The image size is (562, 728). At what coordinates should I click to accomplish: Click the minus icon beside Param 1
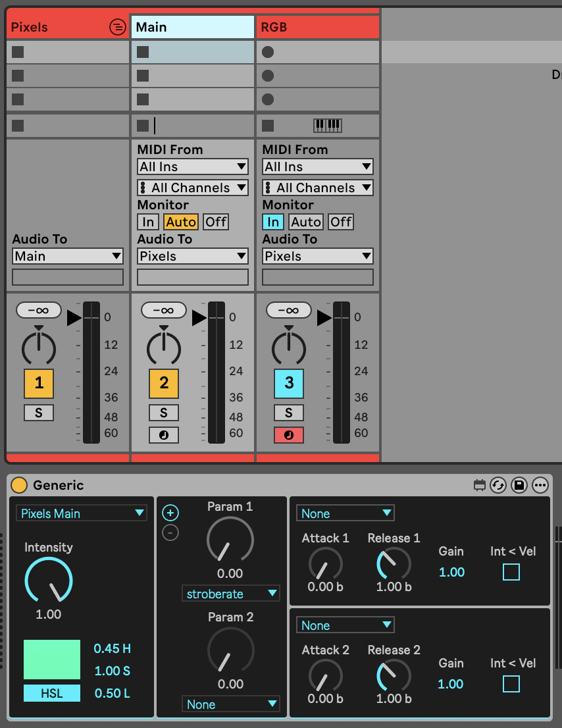click(170, 533)
